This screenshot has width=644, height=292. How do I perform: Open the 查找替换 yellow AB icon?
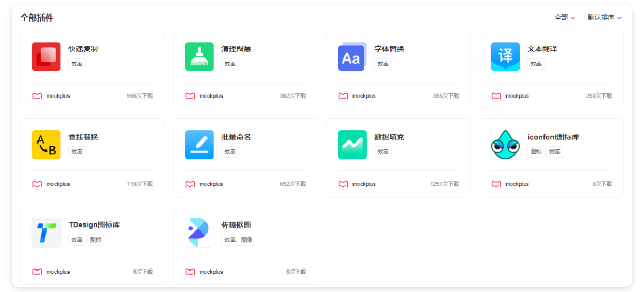click(x=46, y=145)
